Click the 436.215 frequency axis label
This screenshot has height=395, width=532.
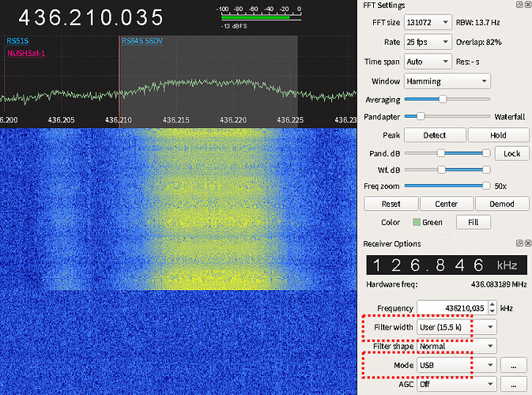pyautogui.click(x=175, y=120)
